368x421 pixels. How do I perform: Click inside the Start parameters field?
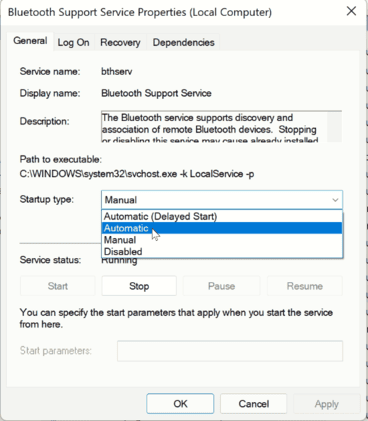pyautogui.click(x=230, y=351)
